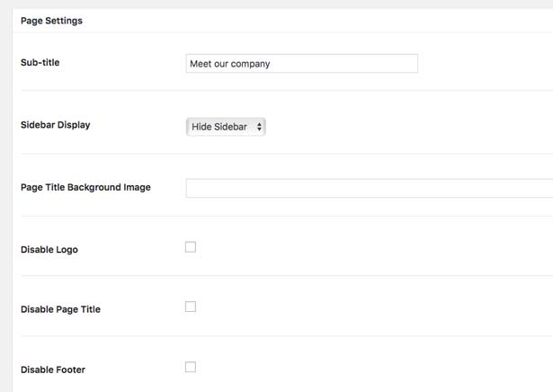553x392 pixels.
Task: Place cursor on the word 'company' in Sub-title
Action: pyautogui.click(x=250, y=64)
